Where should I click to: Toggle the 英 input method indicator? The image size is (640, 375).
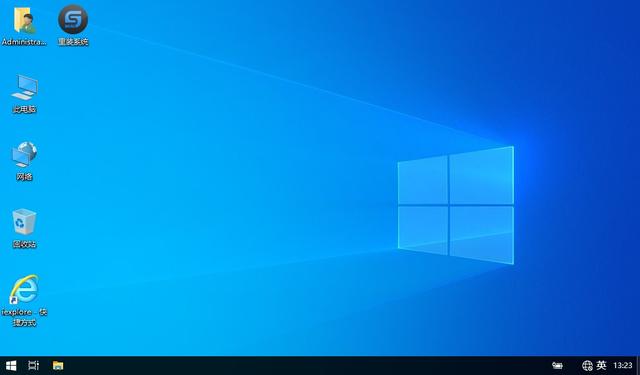[x=601, y=365]
